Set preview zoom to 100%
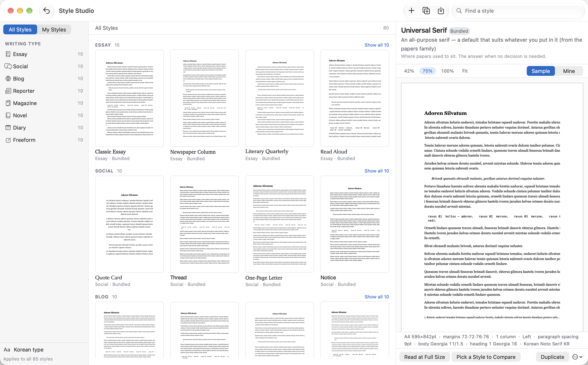This screenshot has width=588, height=365. (447, 71)
